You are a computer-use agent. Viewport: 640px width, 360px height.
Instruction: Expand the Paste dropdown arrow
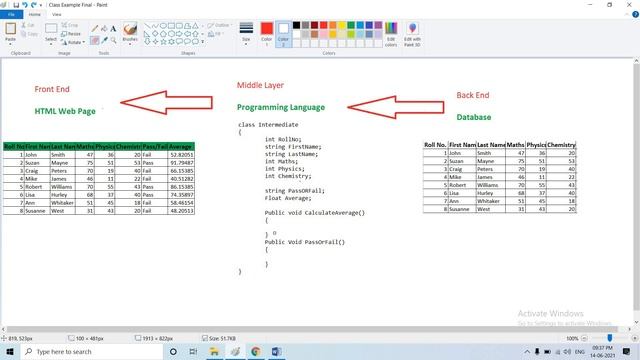[10, 44]
